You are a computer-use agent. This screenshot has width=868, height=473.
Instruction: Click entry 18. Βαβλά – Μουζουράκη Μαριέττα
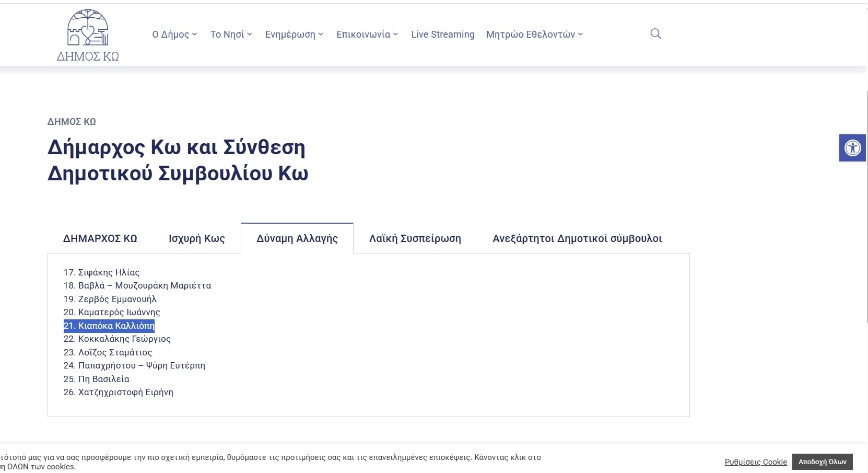pos(137,285)
